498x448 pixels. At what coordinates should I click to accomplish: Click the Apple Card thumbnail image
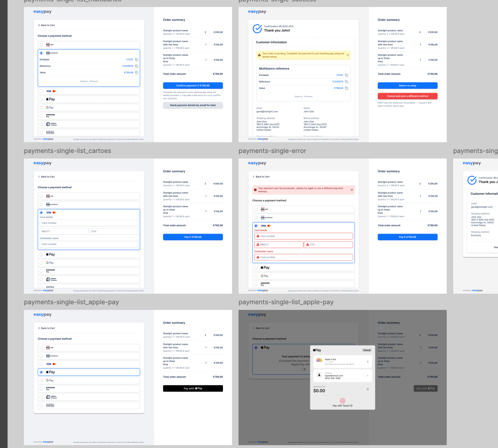coord(319,360)
